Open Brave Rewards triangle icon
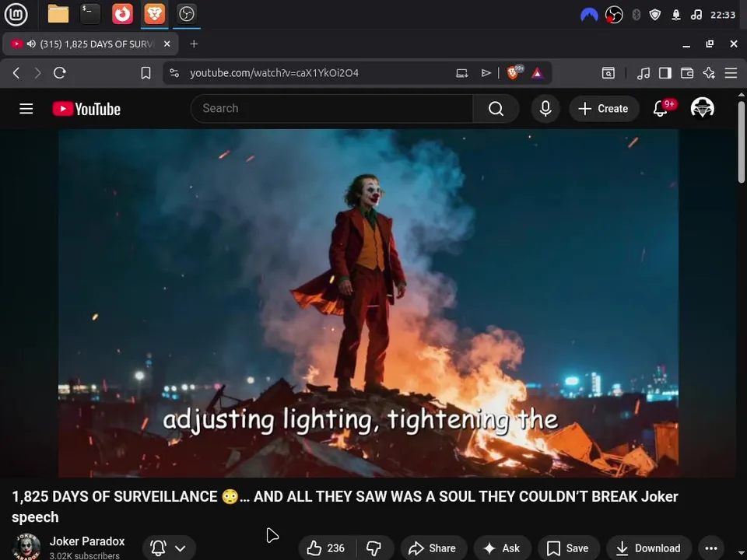The height and width of the screenshot is (560, 747). pos(538,73)
